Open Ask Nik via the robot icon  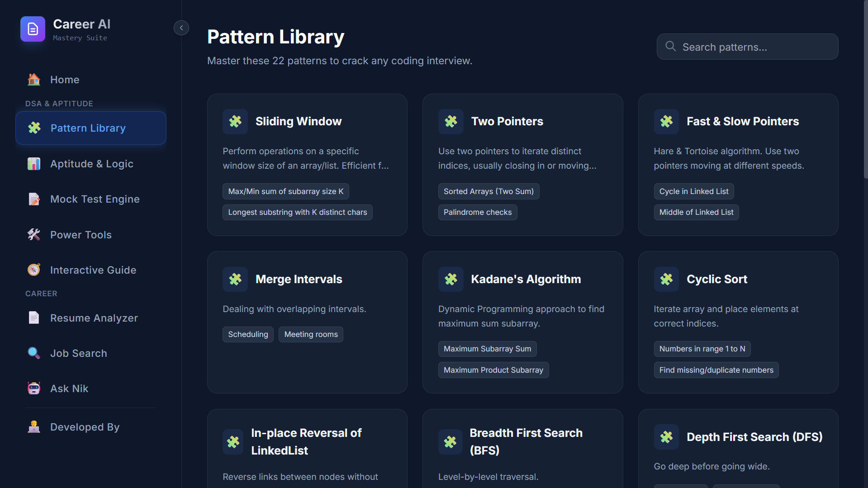click(33, 388)
